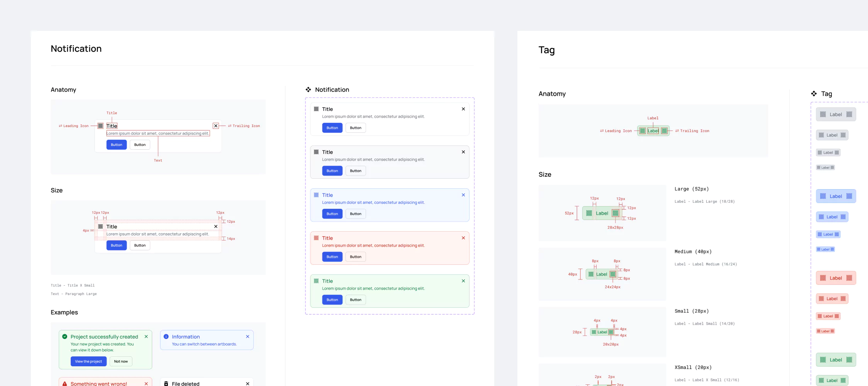The image size is (868, 386).
Task: Select the largest blue Label tag
Action: coord(836,196)
